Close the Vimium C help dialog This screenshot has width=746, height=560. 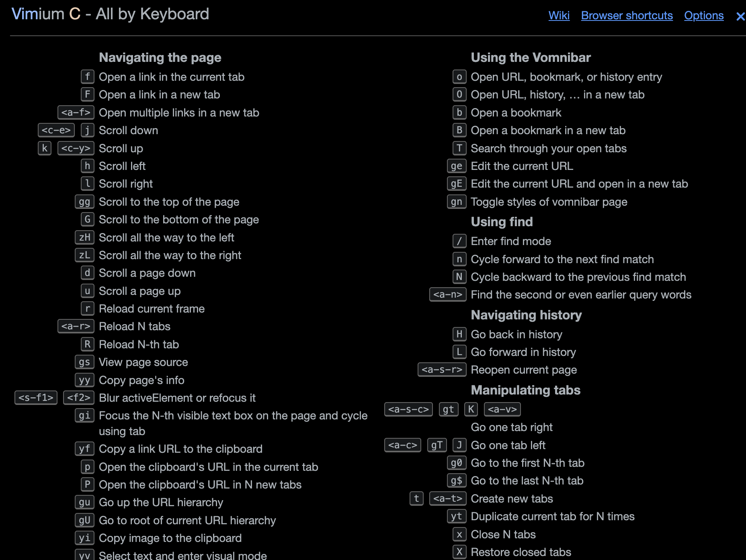740,16
